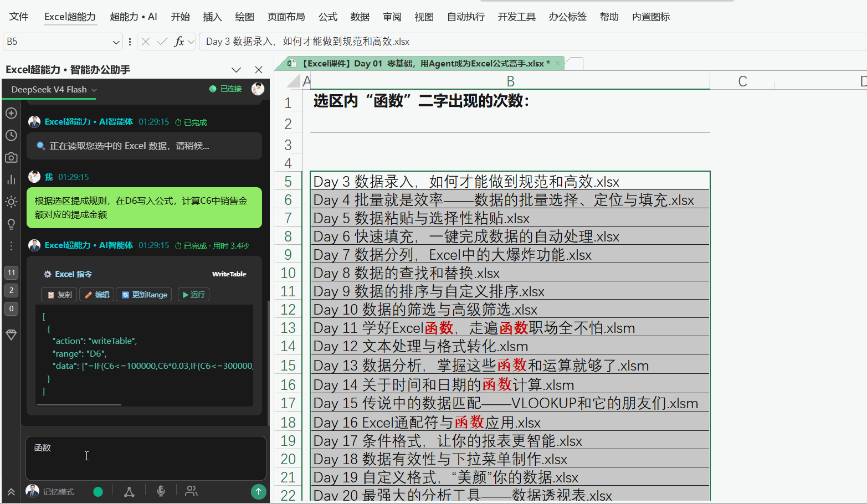Expand sidebar with double chevron up icon
The height and width of the screenshot is (504, 867).
click(11, 492)
